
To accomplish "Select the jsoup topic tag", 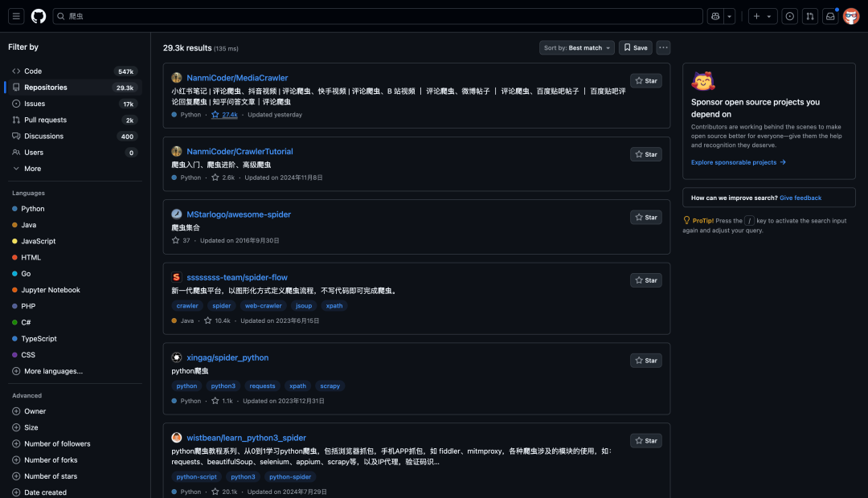I will point(303,306).
